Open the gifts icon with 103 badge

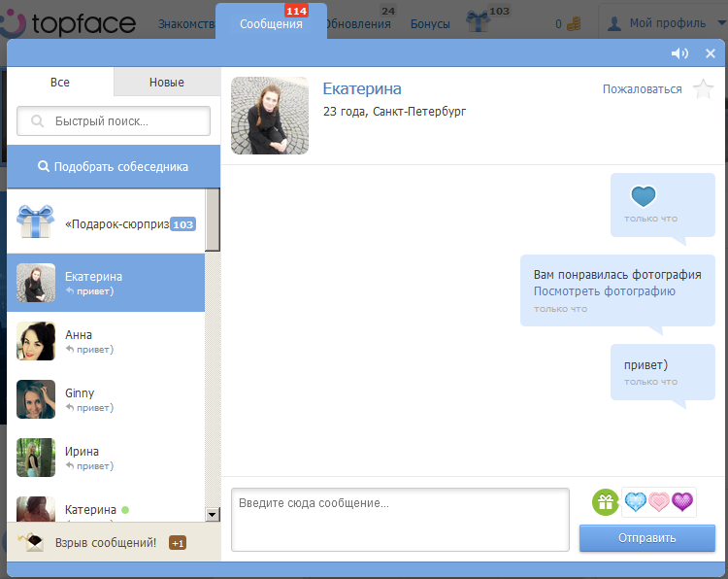478,21
